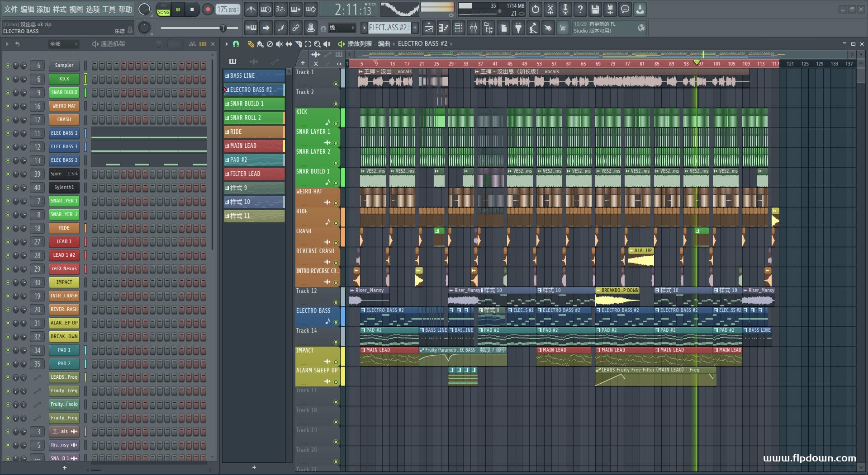Select the slice tool in playlist toolbar
Image resolution: width=868 pixels, height=475 pixels.
pos(298,44)
